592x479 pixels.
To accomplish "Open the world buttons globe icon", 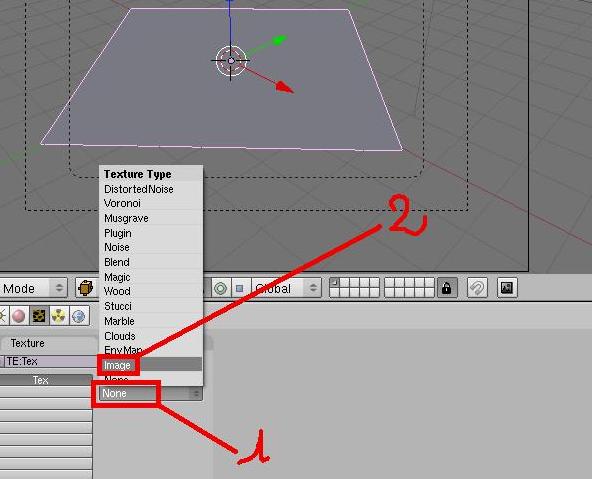I will pyautogui.click(x=79, y=316).
